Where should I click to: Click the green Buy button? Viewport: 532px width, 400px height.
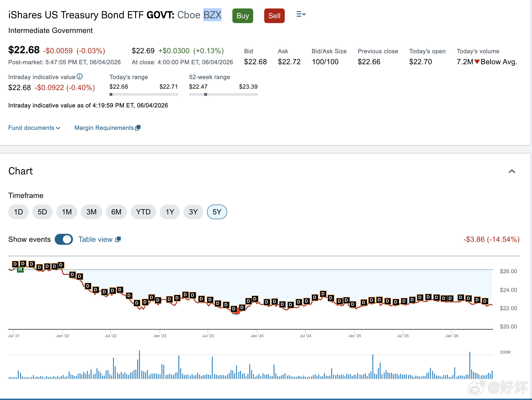pyautogui.click(x=243, y=16)
